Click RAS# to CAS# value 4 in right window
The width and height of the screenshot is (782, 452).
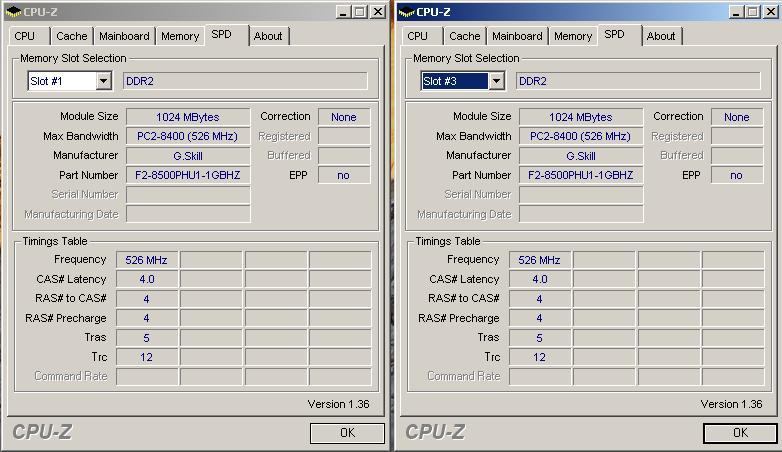(540, 299)
